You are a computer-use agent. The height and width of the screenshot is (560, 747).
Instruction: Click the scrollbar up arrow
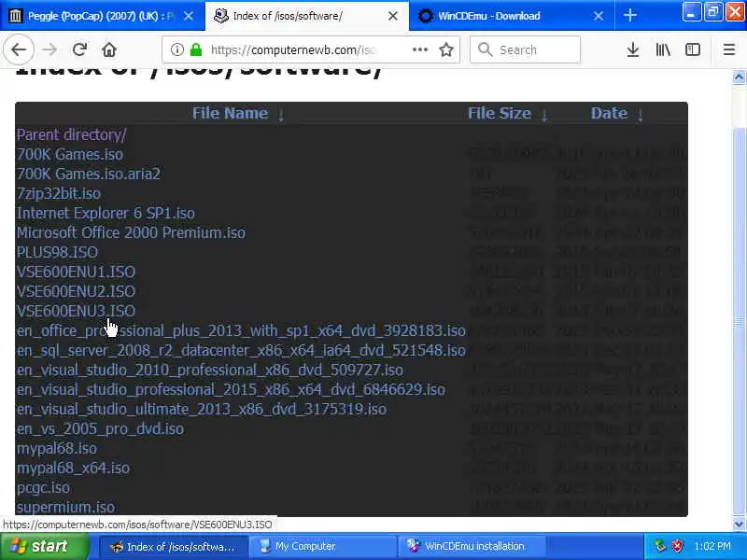(739, 77)
